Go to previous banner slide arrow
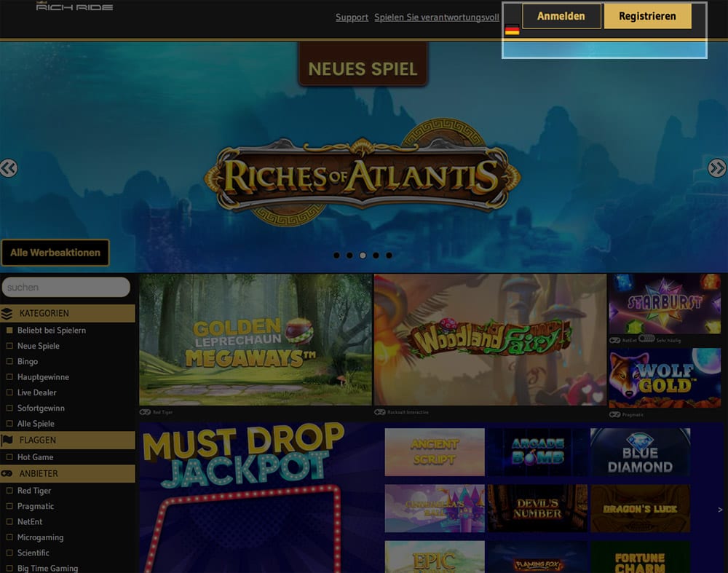 tap(8, 168)
